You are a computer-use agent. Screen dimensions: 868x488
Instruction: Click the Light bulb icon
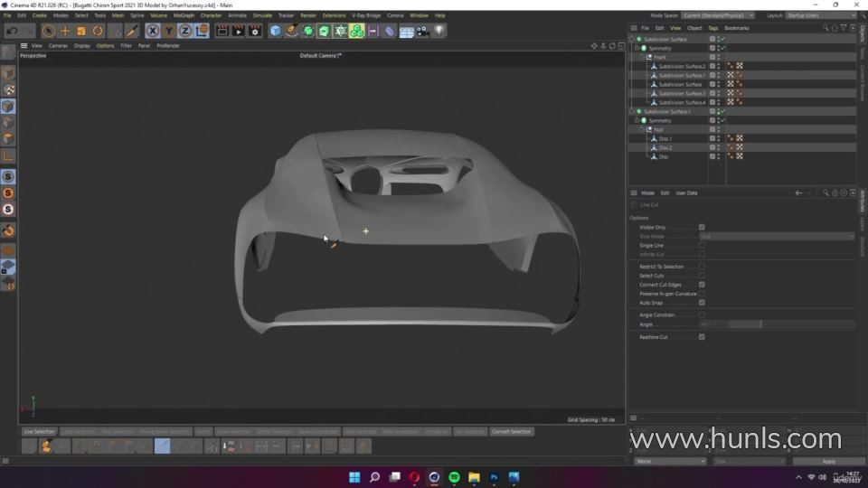439,31
